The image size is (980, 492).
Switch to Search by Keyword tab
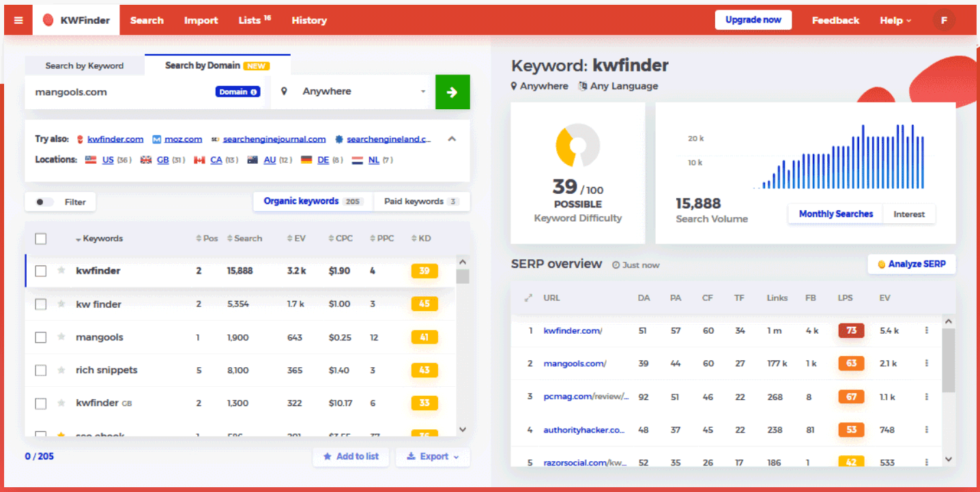click(85, 66)
